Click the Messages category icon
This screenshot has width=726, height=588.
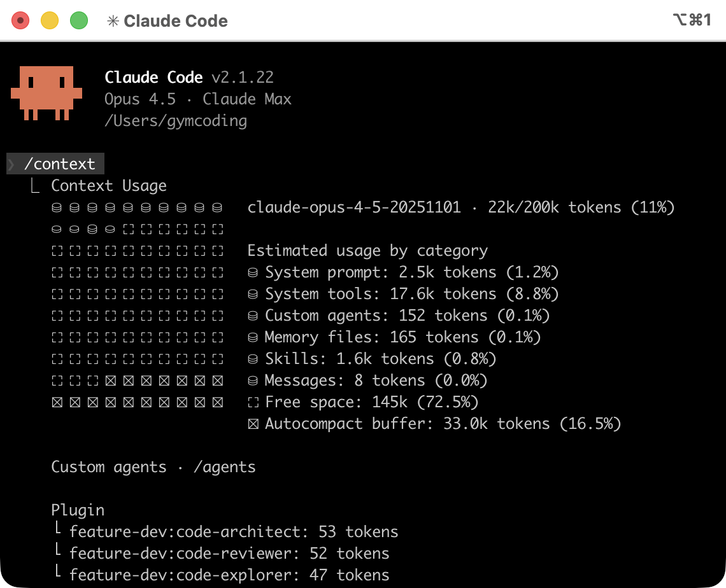tap(253, 381)
